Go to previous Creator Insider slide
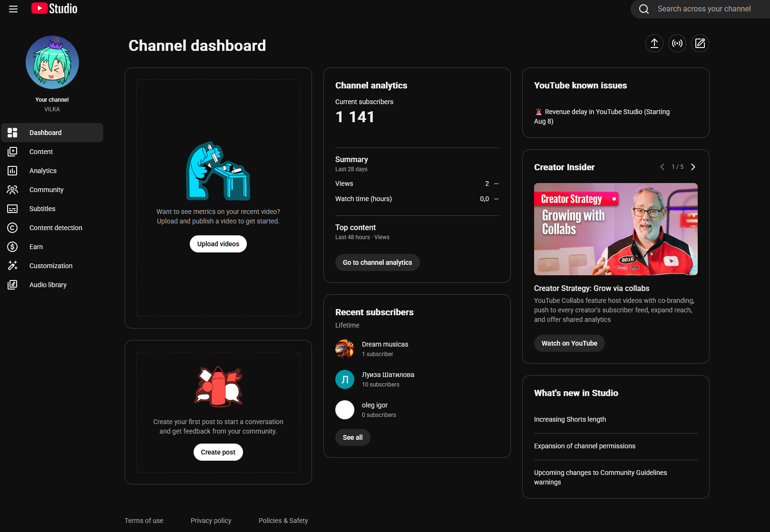This screenshot has height=532, width=770. 663,167
